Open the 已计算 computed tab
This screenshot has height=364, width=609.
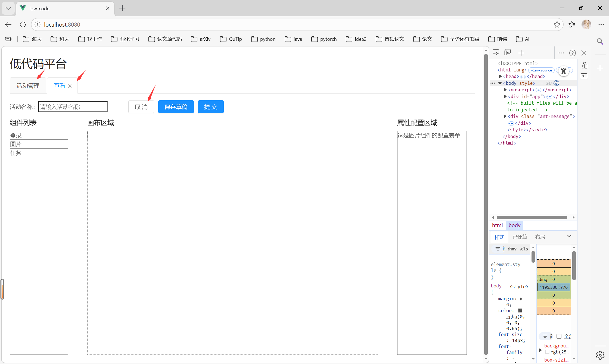pyautogui.click(x=520, y=237)
